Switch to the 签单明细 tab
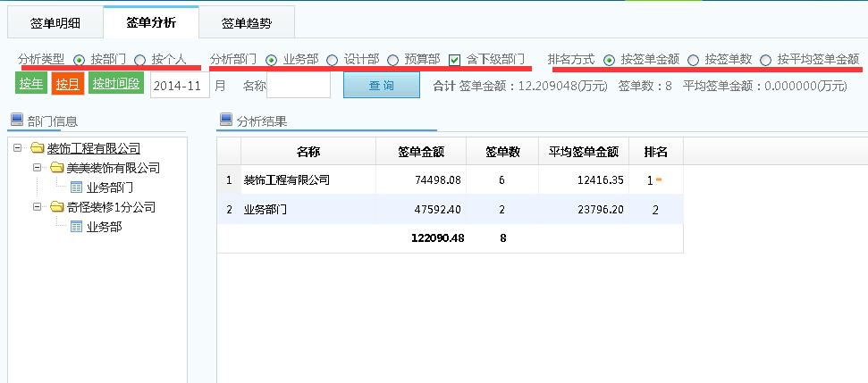This screenshot has height=383, width=868. [x=55, y=22]
